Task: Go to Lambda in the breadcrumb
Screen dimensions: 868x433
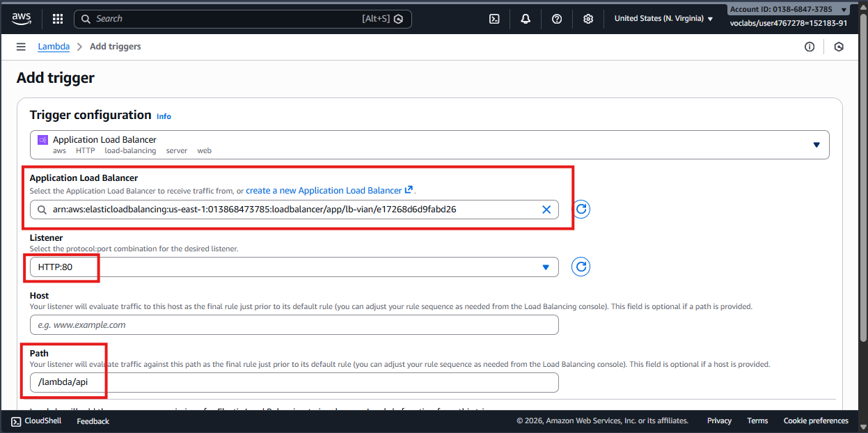Action: pyautogui.click(x=54, y=47)
